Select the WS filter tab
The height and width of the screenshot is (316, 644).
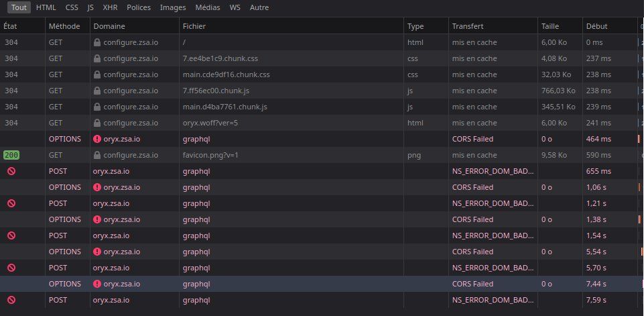tap(235, 7)
